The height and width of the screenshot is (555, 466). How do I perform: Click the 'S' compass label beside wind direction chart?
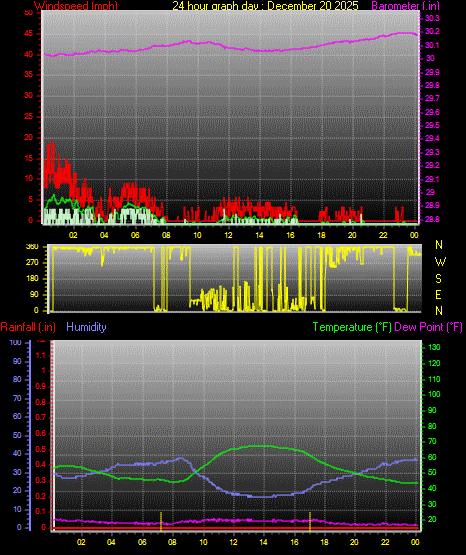[x=438, y=279]
